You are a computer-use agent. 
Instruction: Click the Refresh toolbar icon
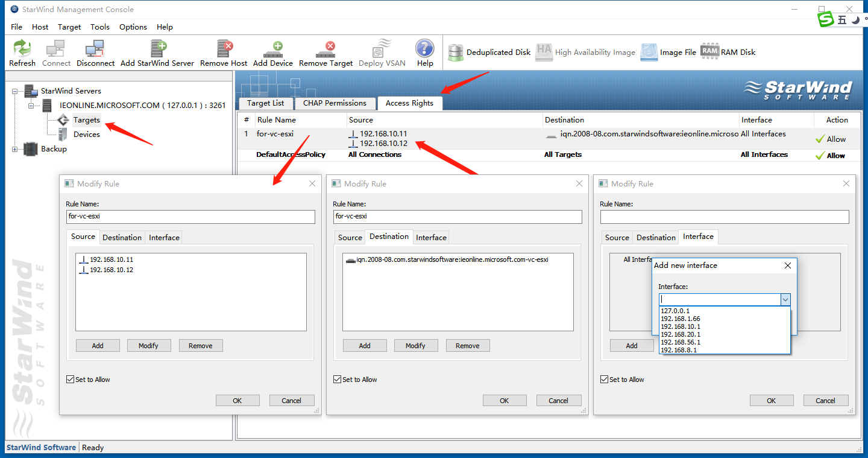point(22,48)
